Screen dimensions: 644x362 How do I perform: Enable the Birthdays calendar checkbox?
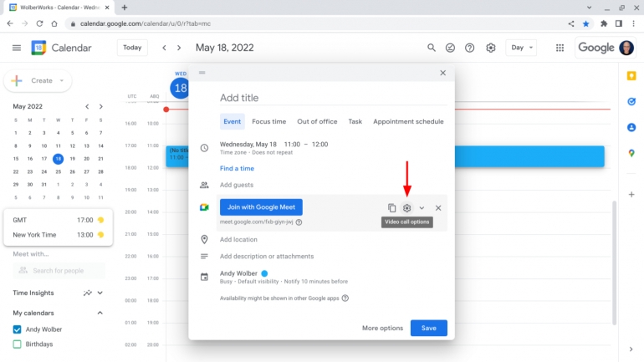(17, 344)
